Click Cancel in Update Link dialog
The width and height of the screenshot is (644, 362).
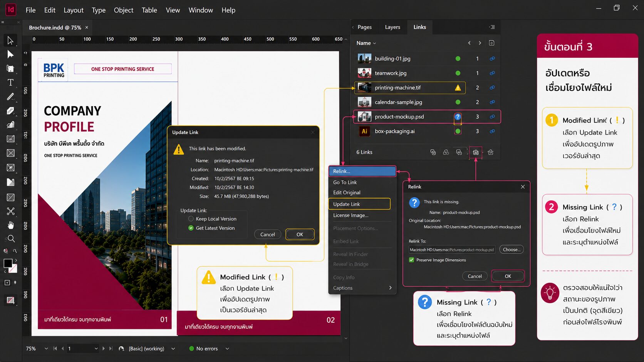click(x=267, y=234)
